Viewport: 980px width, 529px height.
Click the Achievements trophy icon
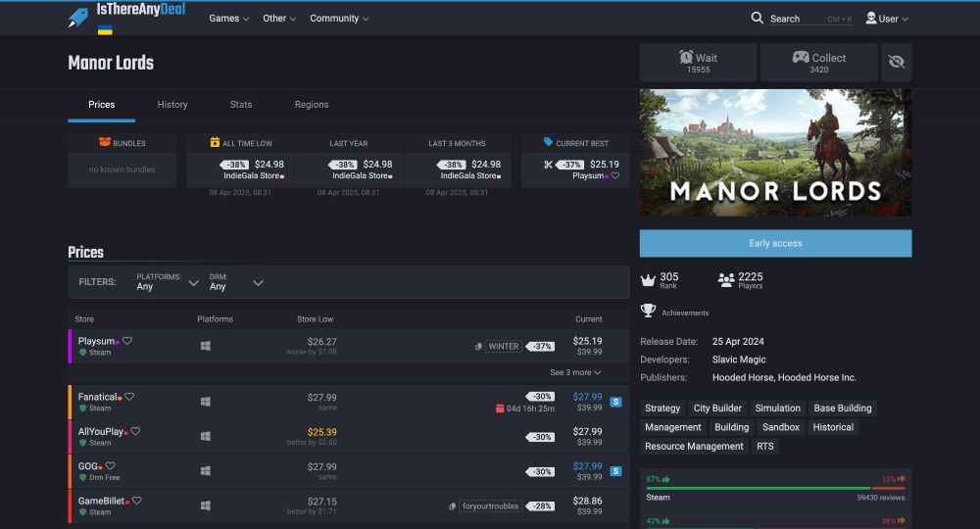(x=648, y=310)
